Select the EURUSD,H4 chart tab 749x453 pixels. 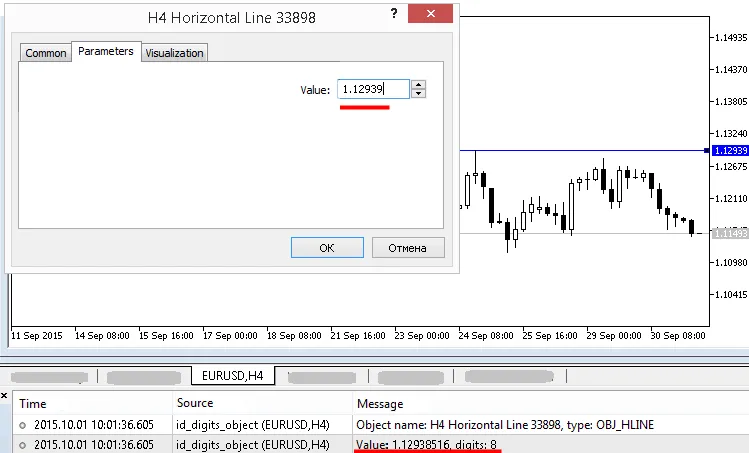pos(233,376)
